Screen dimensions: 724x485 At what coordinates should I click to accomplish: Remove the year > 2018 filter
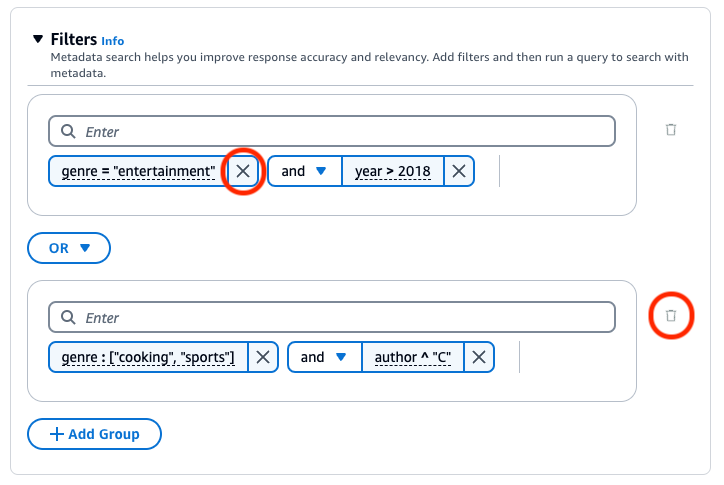coord(459,171)
